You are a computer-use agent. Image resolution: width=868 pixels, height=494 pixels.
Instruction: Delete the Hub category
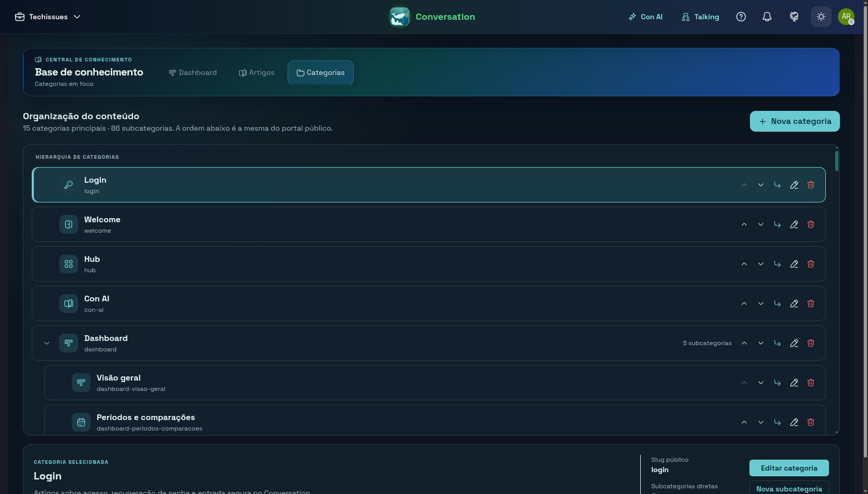point(811,264)
